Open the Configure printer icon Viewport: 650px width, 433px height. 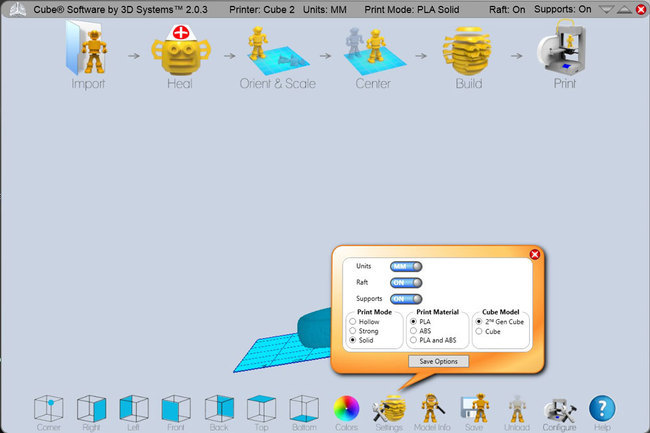560,409
